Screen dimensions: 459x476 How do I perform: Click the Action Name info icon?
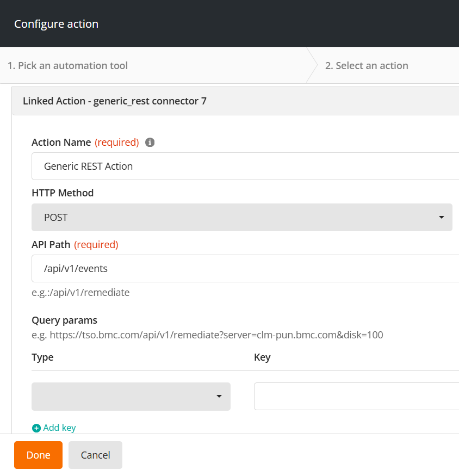(x=150, y=142)
